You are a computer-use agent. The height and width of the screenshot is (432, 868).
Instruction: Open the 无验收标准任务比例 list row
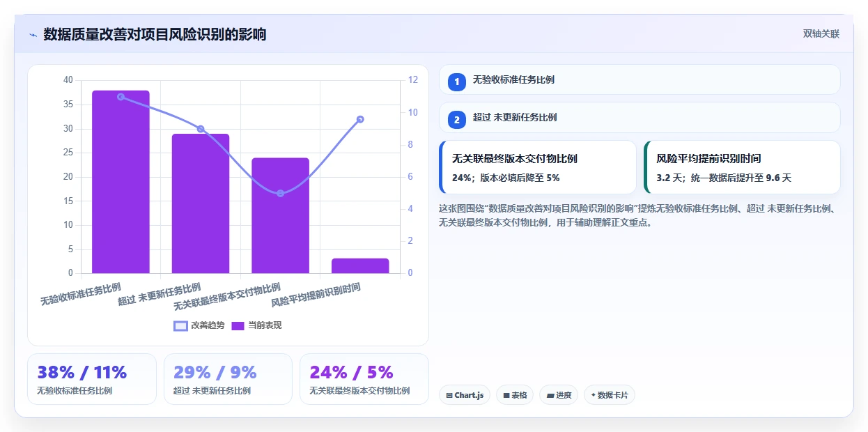pos(640,79)
